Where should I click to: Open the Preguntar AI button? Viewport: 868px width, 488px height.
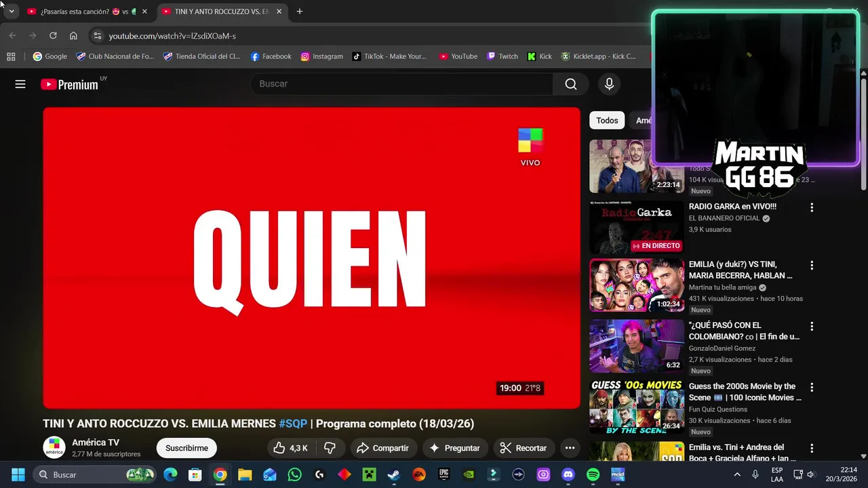(454, 448)
